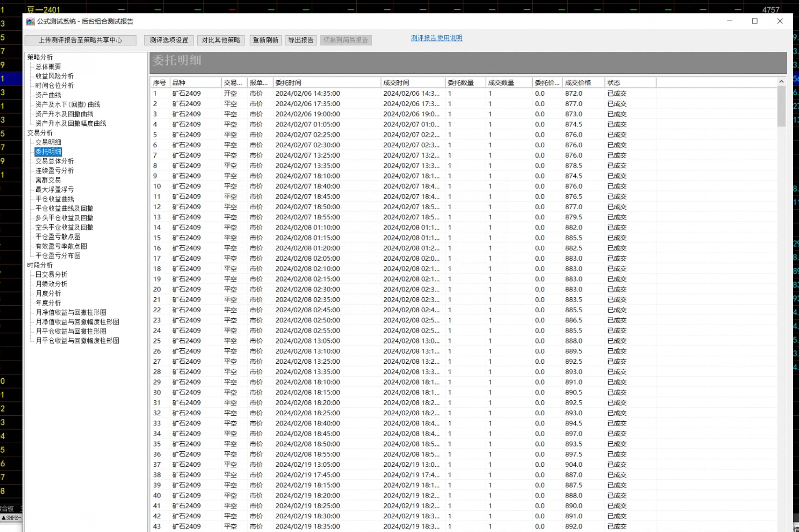Viewport: 799px width, 532px height.
Task: Select 交易分析 tree node
Action: (40, 133)
